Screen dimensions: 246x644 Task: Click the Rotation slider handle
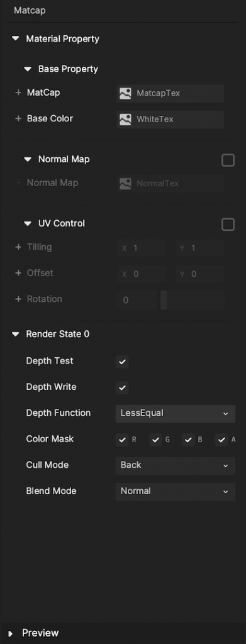[x=164, y=300]
